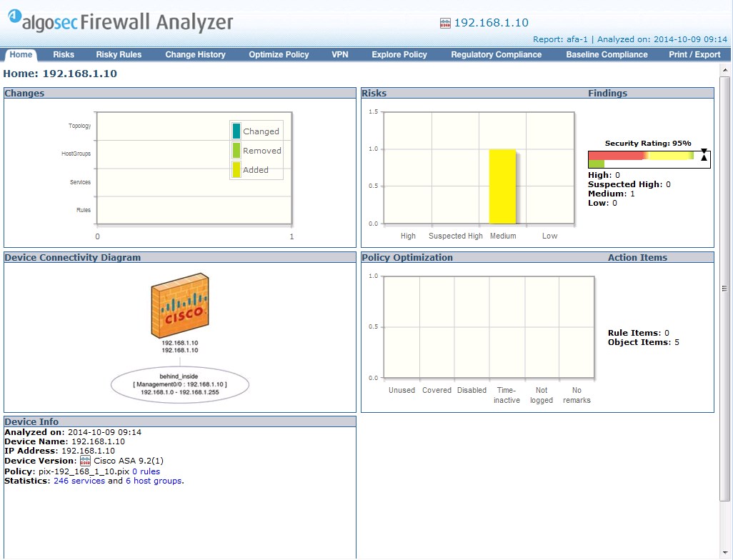Click the AlgoSec logo icon

point(15,16)
